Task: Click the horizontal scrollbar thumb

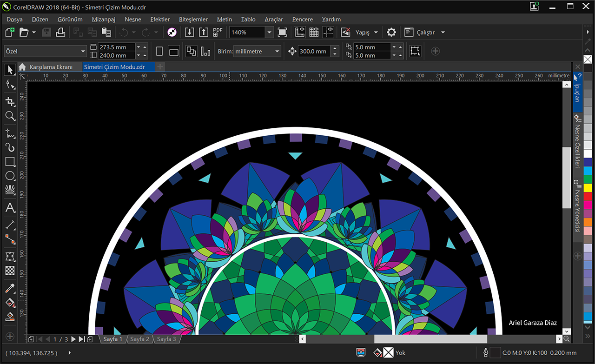Action: [430, 339]
